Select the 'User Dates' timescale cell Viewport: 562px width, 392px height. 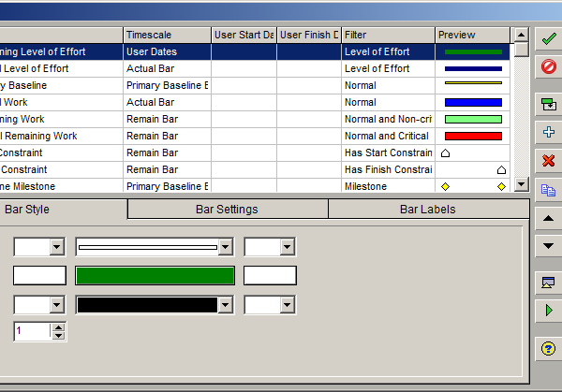pyautogui.click(x=167, y=51)
